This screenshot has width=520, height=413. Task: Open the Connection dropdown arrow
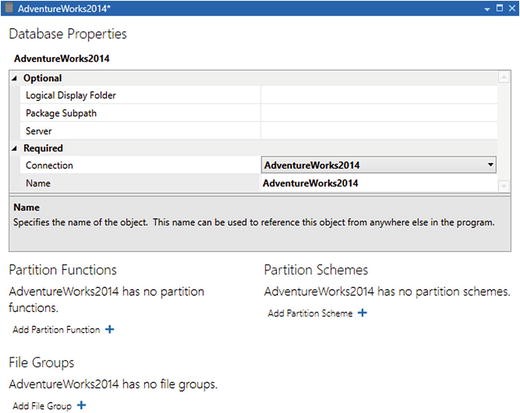490,165
